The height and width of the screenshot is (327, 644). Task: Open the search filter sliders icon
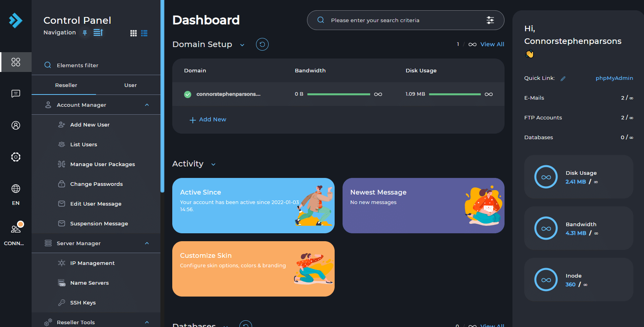(x=490, y=20)
